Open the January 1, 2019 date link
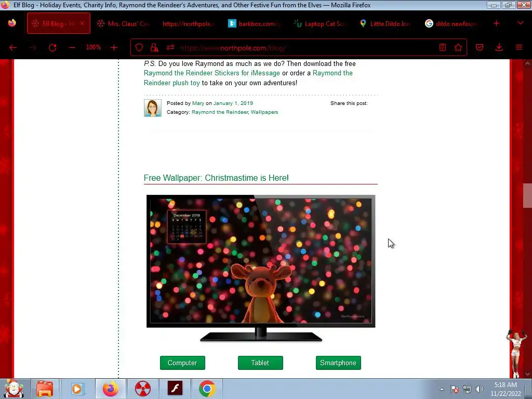 pyautogui.click(x=233, y=103)
